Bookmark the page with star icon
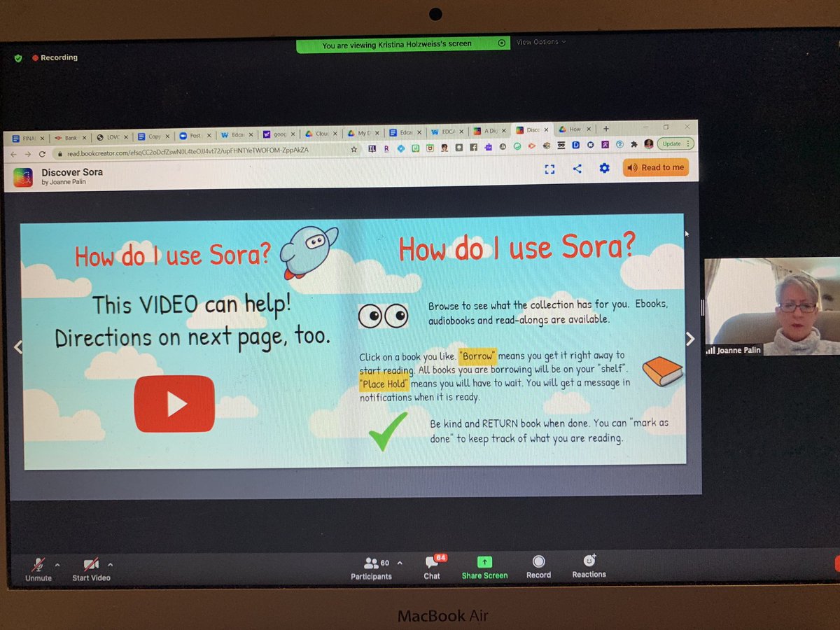Screen dimensions: 840x630 (x=354, y=149)
